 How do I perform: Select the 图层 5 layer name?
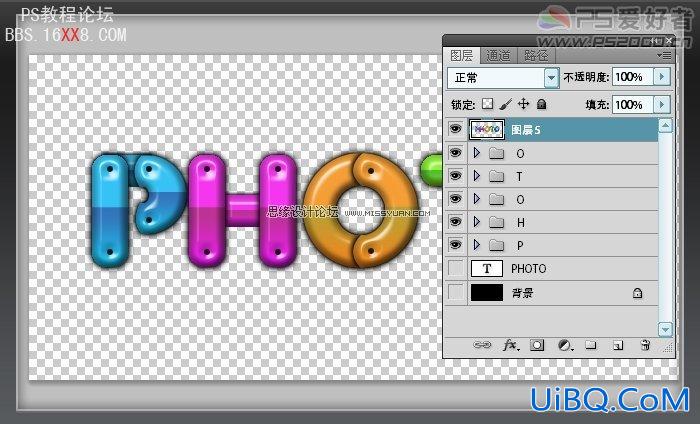click(x=525, y=130)
